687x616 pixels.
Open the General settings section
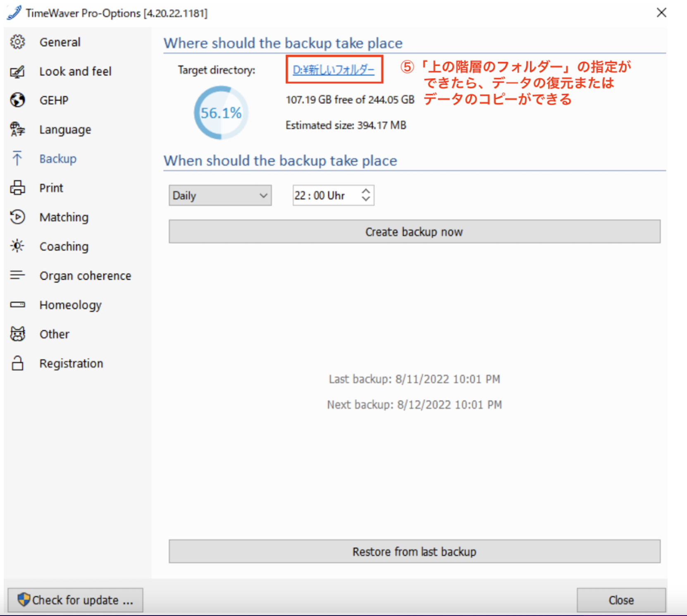(x=60, y=42)
